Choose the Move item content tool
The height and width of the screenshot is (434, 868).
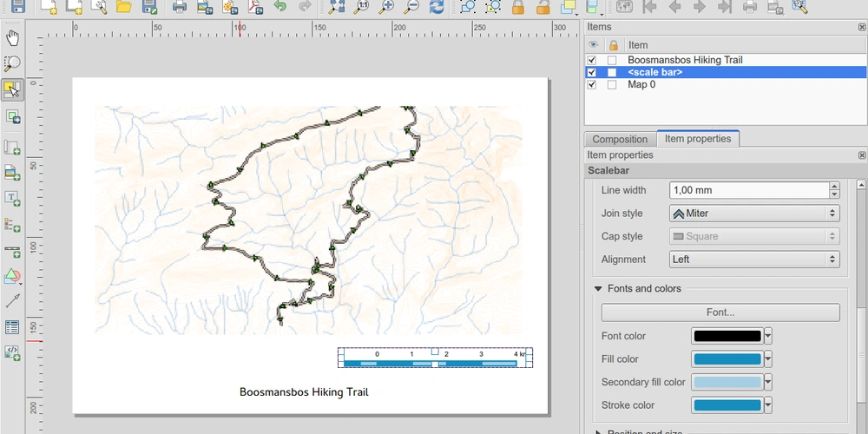click(x=12, y=116)
